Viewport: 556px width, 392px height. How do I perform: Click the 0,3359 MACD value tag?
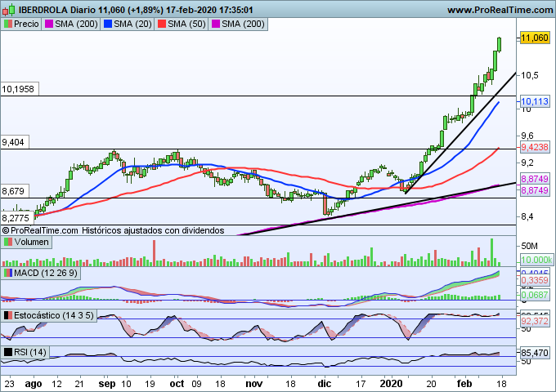(535, 280)
